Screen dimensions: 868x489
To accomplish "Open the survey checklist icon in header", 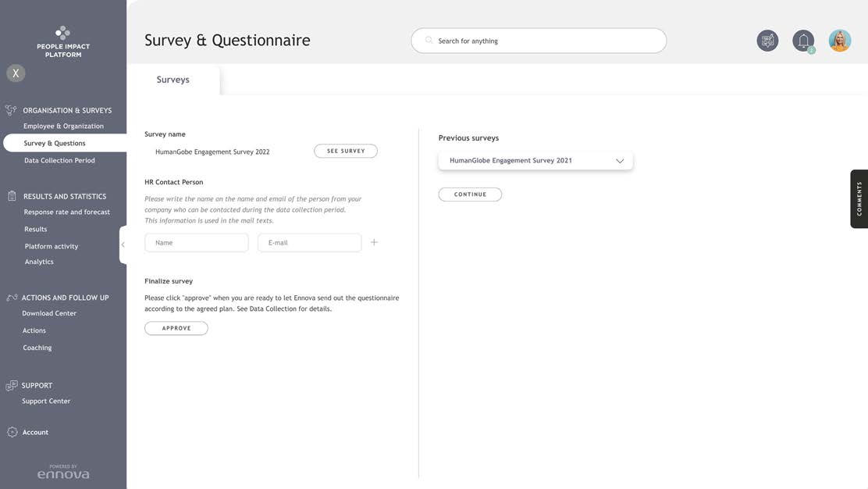I will [x=767, y=41].
